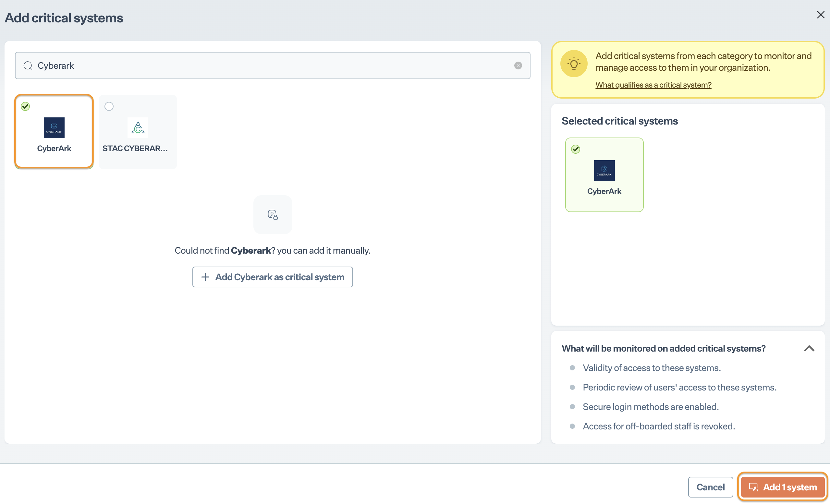This screenshot has width=830, height=504.
Task: Click the CyberArk logo in selected systems
Action: pos(604,170)
